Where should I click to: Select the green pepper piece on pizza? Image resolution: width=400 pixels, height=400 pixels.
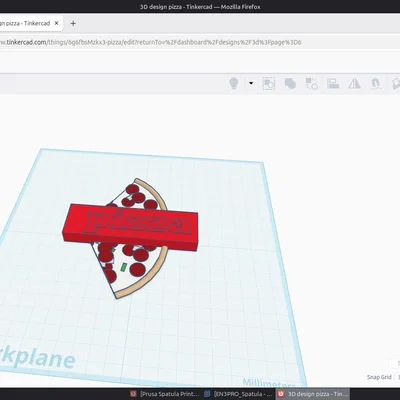[x=123, y=267]
